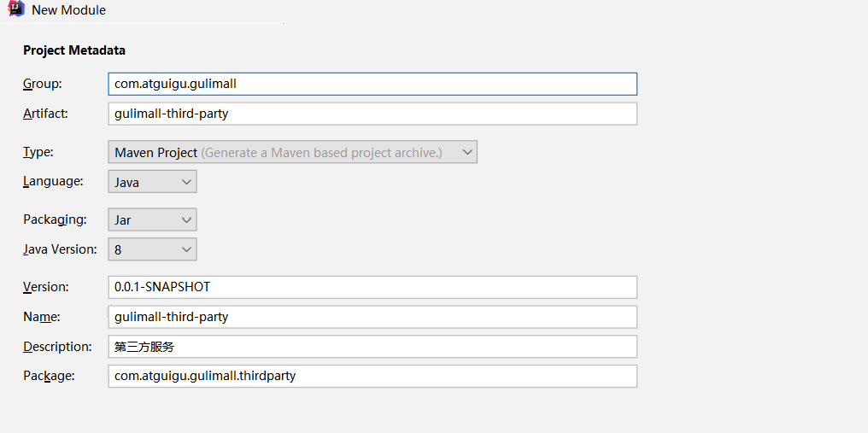Expand the Language dropdown
This screenshot has width=868, height=433.
pyautogui.click(x=152, y=182)
